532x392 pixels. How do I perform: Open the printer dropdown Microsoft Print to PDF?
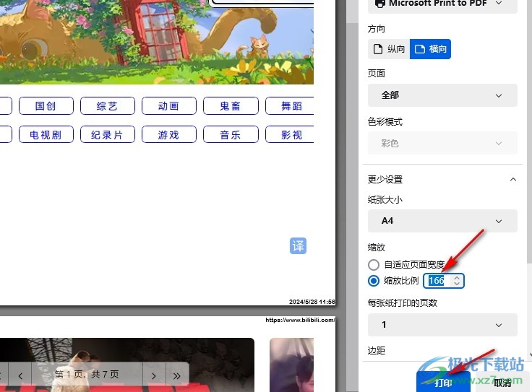(442, 5)
